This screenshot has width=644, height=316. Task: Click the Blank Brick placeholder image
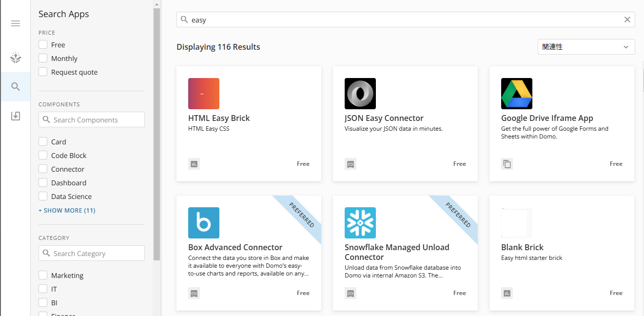click(x=517, y=223)
